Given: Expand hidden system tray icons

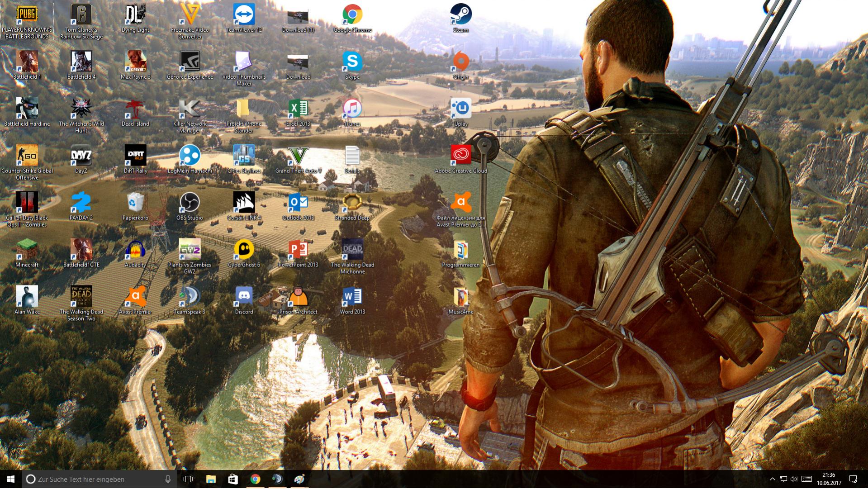Looking at the screenshot, I should click(772, 480).
